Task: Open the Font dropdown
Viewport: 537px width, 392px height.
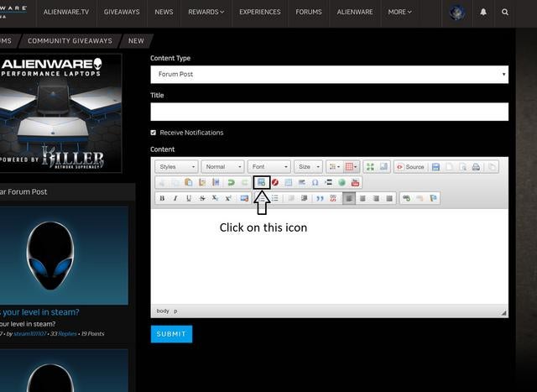Action: pyautogui.click(x=269, y=167)
